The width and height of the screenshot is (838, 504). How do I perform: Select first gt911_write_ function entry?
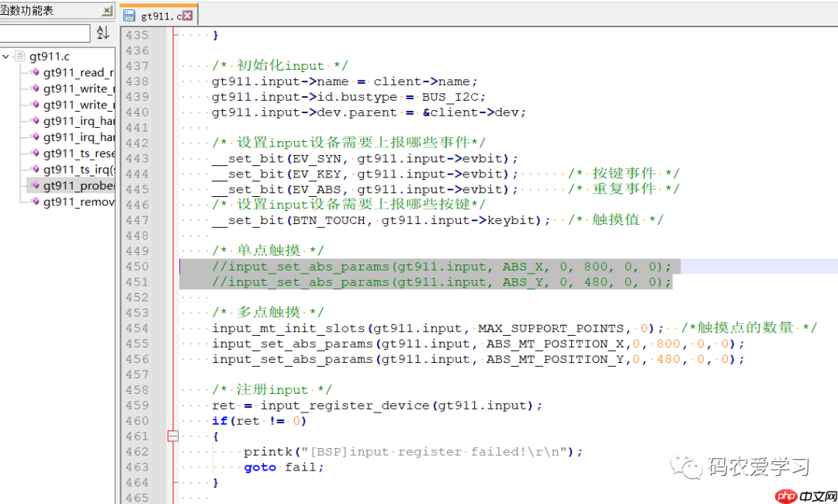coord(78,88)
